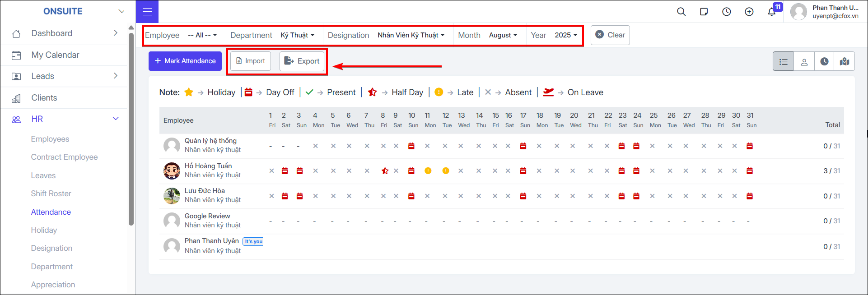Expand the ONSUITE workspace chevron
This screenshot has height=295, width=868.
tap(121, 11)
